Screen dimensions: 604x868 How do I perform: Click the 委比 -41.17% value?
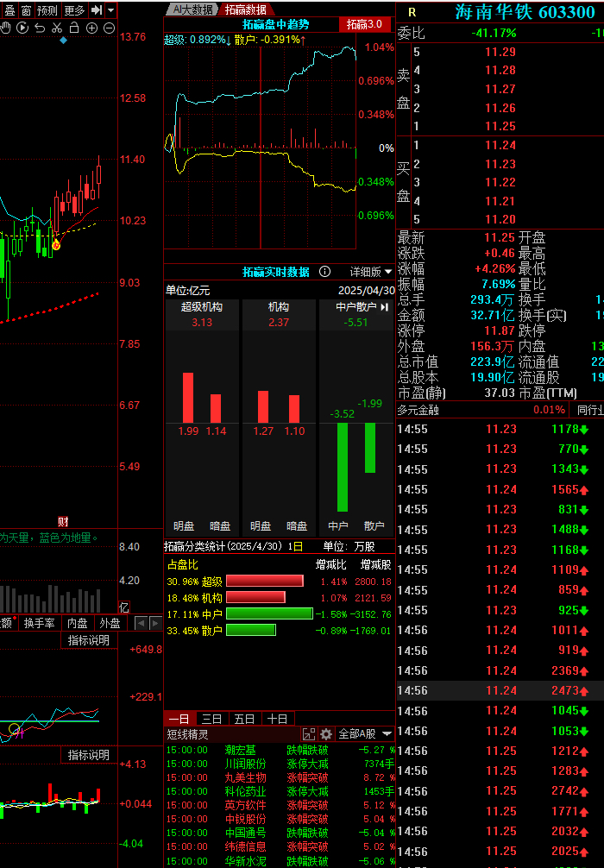click(x=494, y=33)
